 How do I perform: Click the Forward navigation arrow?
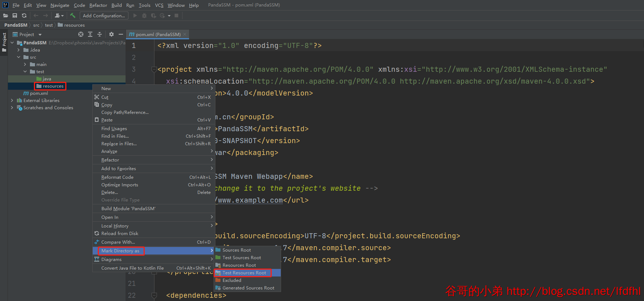coord(45,16)
